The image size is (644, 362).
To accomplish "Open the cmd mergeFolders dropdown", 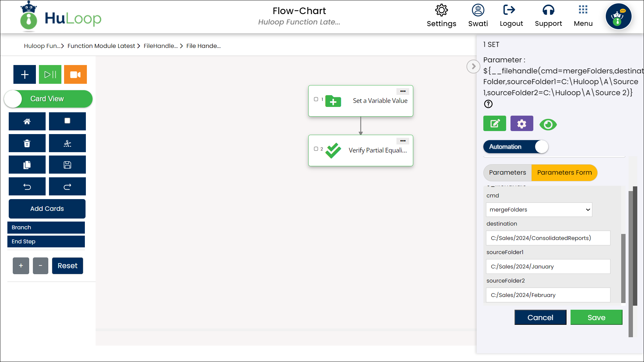I will click(539, 209).
